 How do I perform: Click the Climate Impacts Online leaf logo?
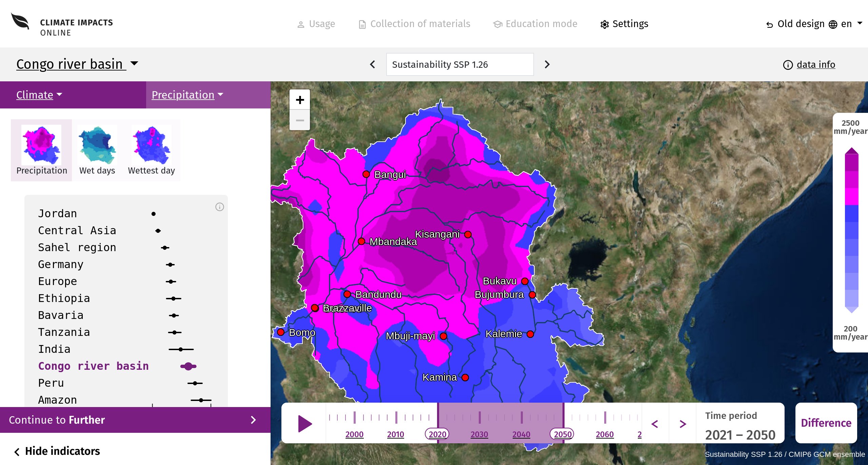(x=20, y=21)
